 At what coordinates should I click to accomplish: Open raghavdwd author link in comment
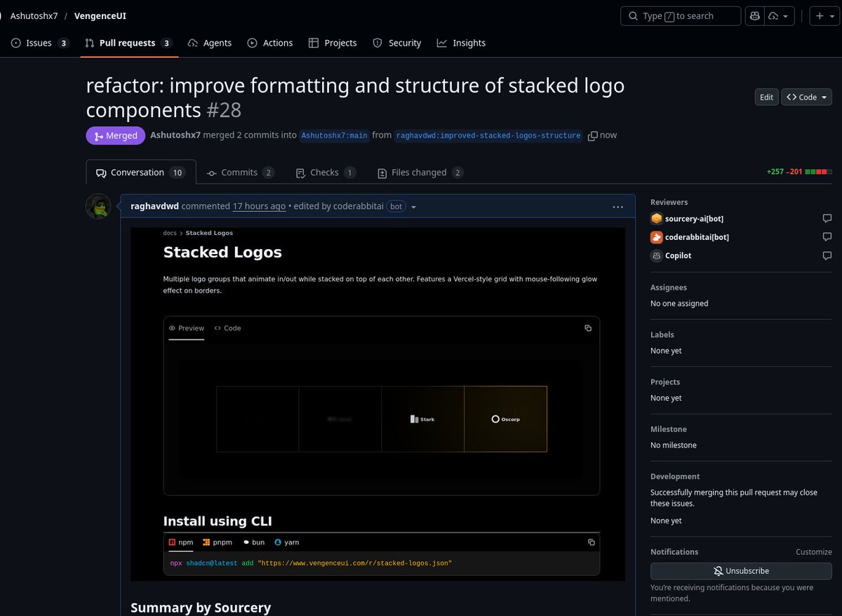click(154, 206)
